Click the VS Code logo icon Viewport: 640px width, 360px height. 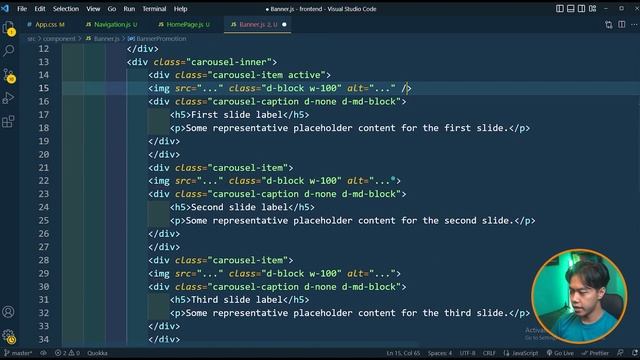5,8
